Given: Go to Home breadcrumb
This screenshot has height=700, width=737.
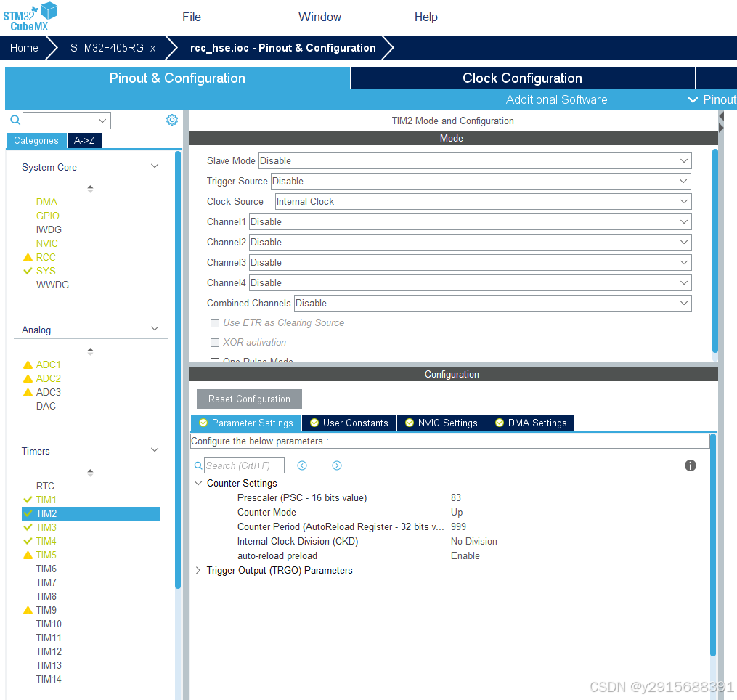Looking at the screenshot, I should tap(24, 48).
